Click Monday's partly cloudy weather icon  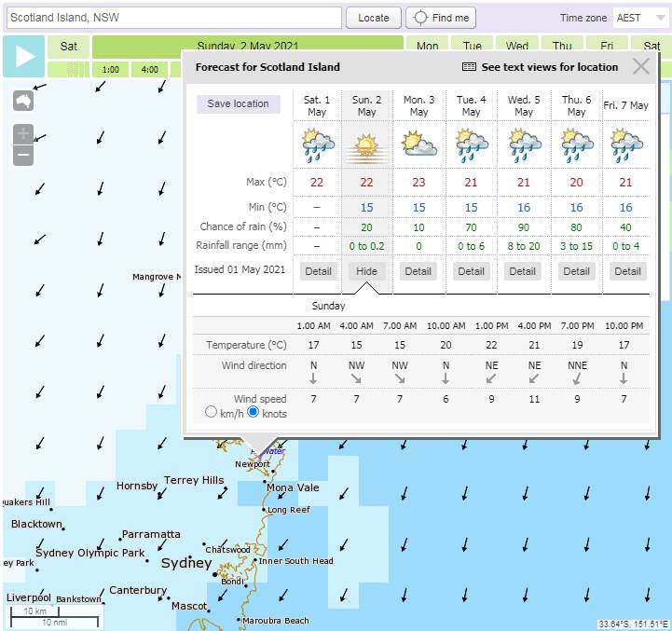coord(418,144)
